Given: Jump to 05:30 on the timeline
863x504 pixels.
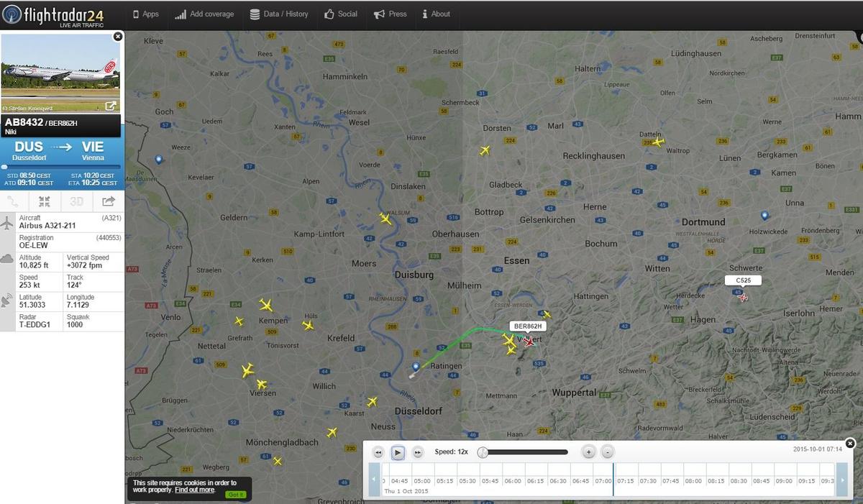Looking at the screenshot, I should [x=467, y=481].
